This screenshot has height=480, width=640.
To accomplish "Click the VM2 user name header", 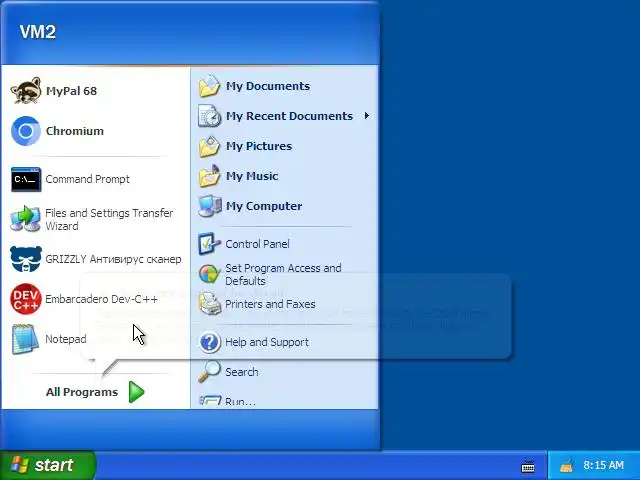I will click(38, 32).
